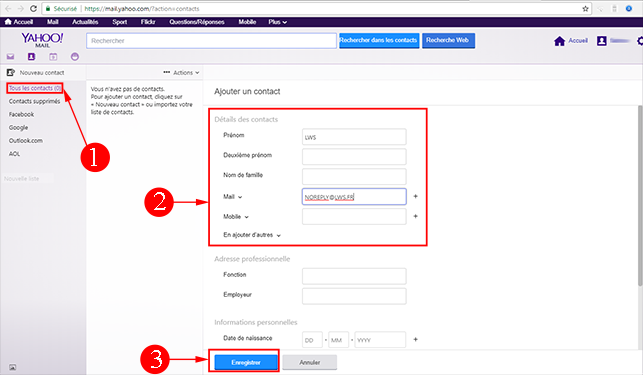Click the Rechercher search field
Image resolution: width=643 pixels, height=375 pixels.
(x=211, y=41)
